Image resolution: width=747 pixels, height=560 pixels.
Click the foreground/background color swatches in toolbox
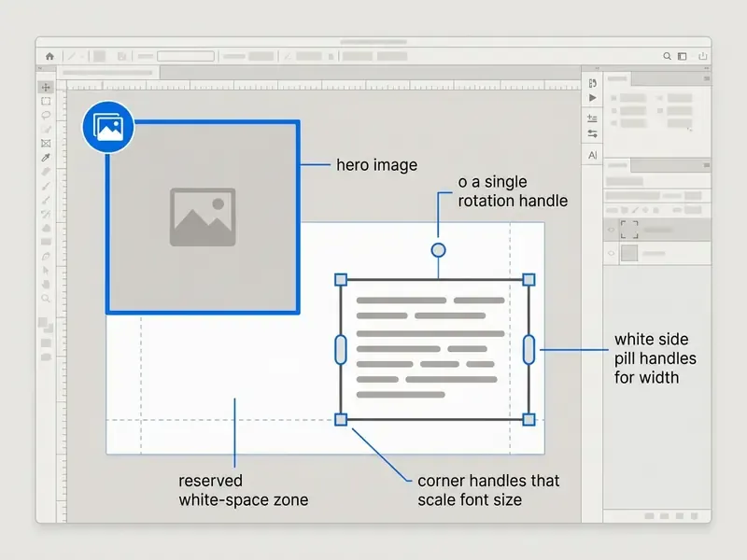coord(46,325)
